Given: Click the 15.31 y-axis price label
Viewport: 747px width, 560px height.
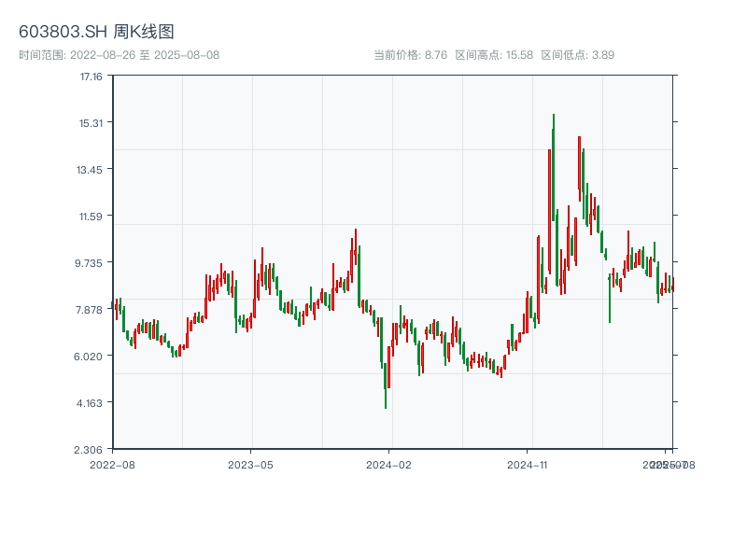Looking at the screenshot, I should pyautogui.click(x=91, y=123).
